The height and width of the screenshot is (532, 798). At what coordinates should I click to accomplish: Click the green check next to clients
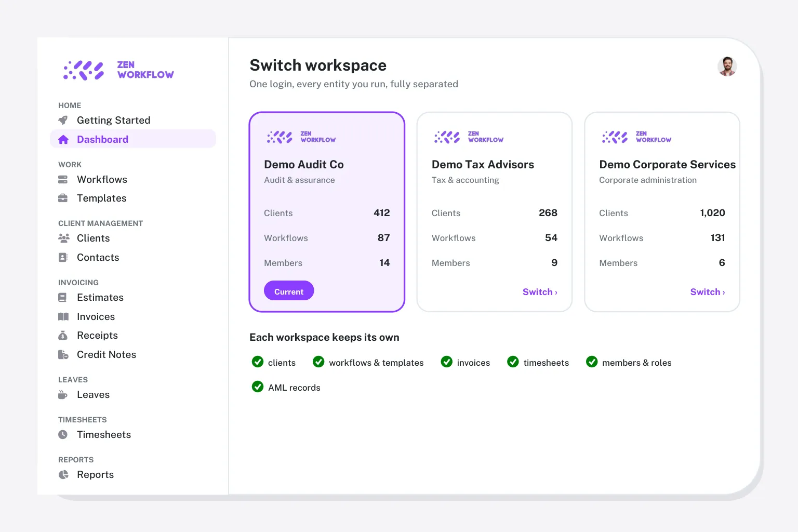tap(258, 362)
